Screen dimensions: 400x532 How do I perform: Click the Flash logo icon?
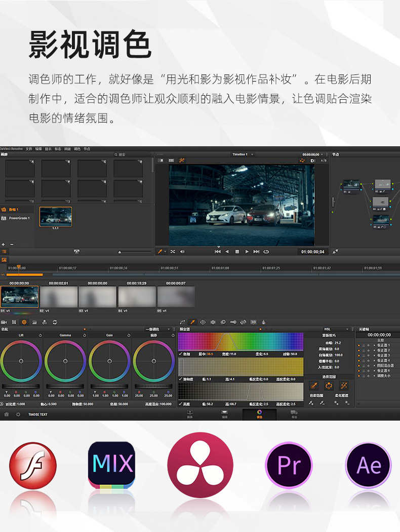[x=33, y=465]
